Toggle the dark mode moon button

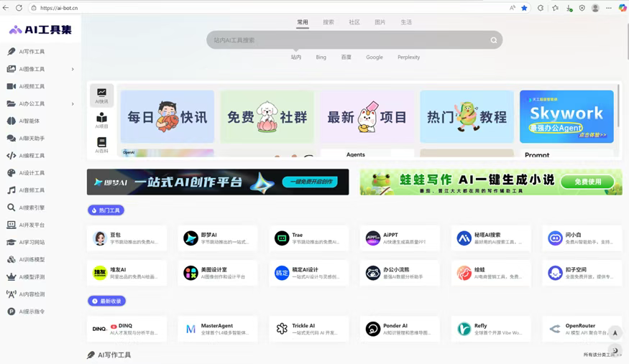click(x=615, y=350)
